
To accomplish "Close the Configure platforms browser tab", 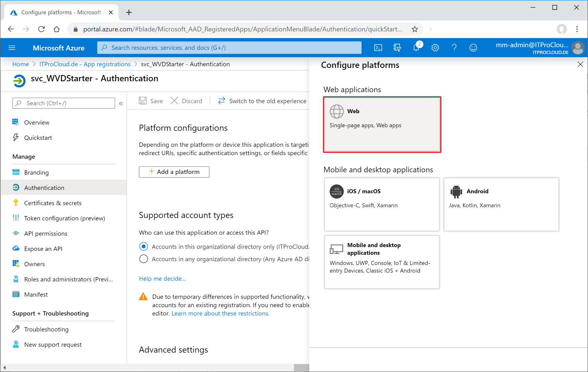I will (111, 12).
